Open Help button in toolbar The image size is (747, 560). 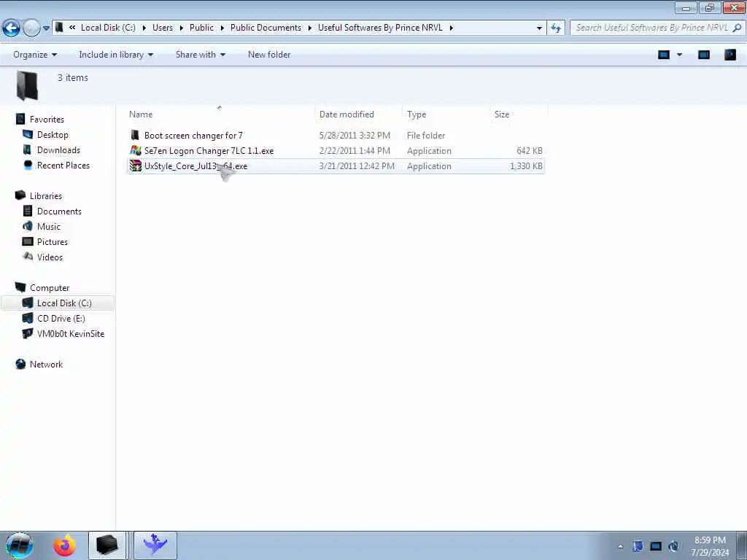click(x=729, y=55)
